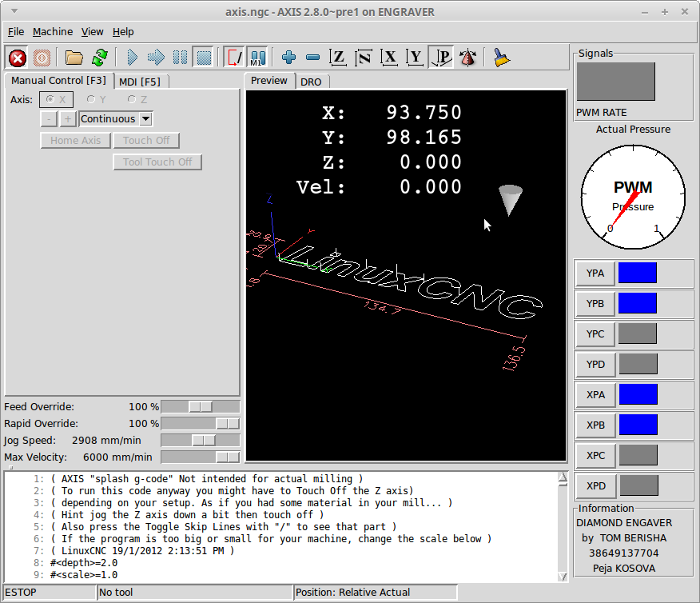Image resolution: width=700 pixels, height=603 pixels.
Task: Click the XPA blue LED indicator
Action: (638, 395)
